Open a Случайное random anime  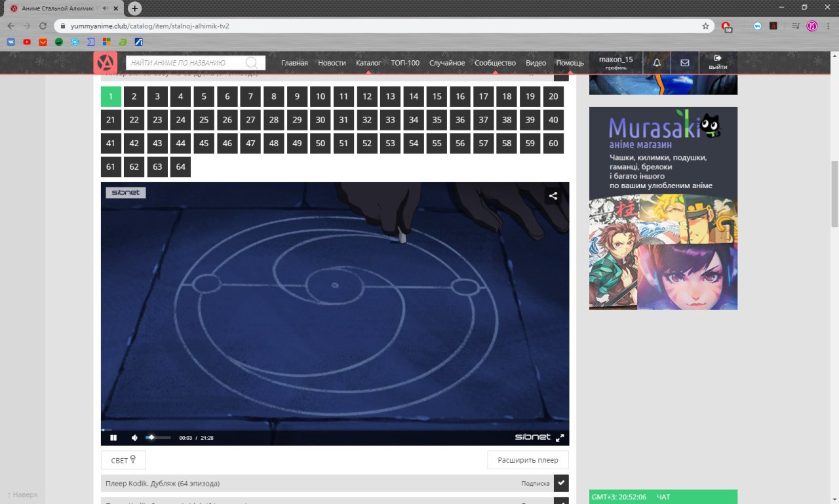coord(447,63)
